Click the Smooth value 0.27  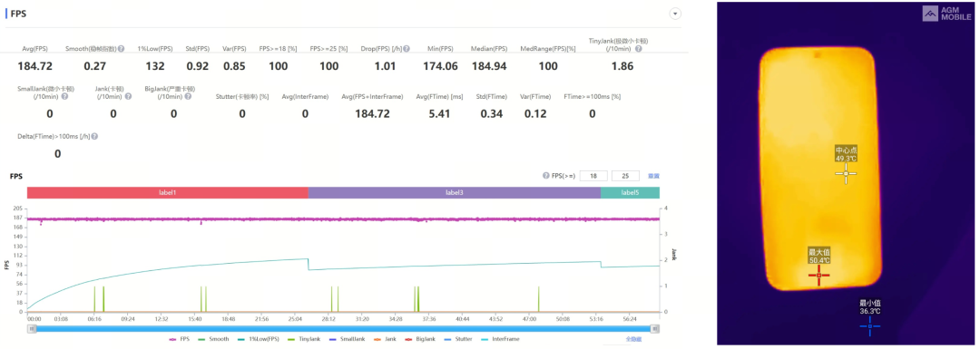click(x=95, y=65)
